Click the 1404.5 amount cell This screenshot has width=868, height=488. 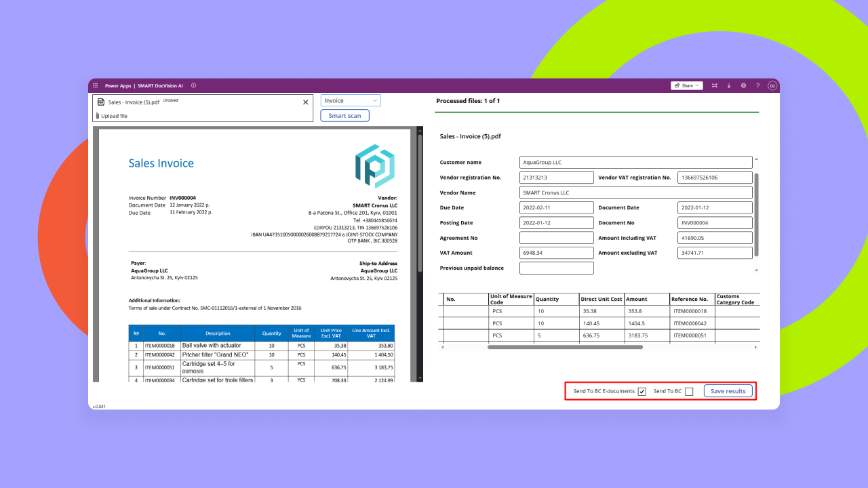(x=647, y=323)
